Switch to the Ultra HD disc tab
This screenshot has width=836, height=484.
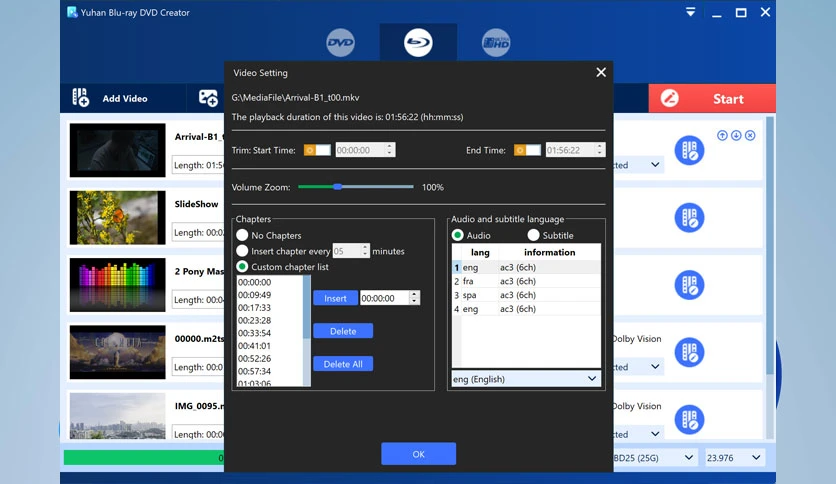pyautogui.click(x=496, y=43)
